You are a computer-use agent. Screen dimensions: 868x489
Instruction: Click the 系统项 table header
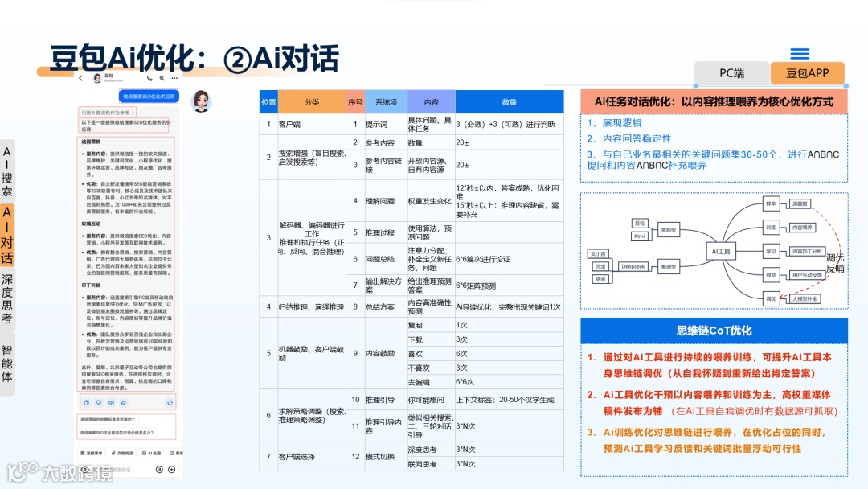[x=386, y=102]
